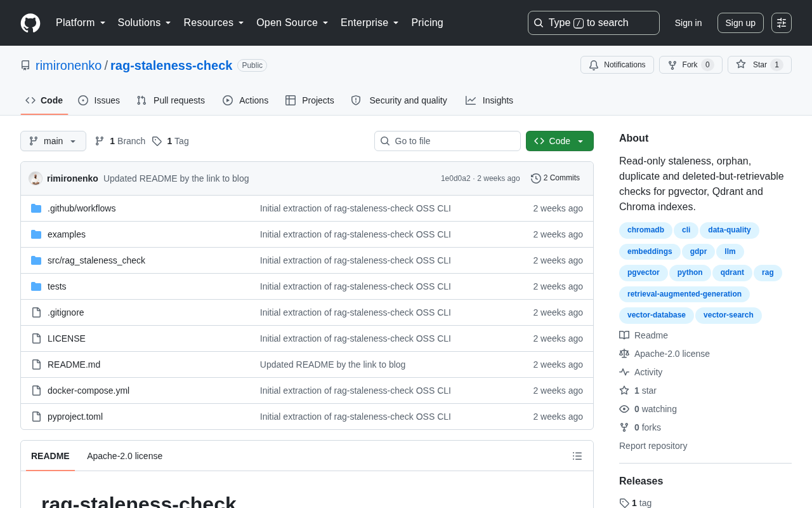Click rimironenko's avatar in commit bar
812x508 pixels.
point(36,178)
